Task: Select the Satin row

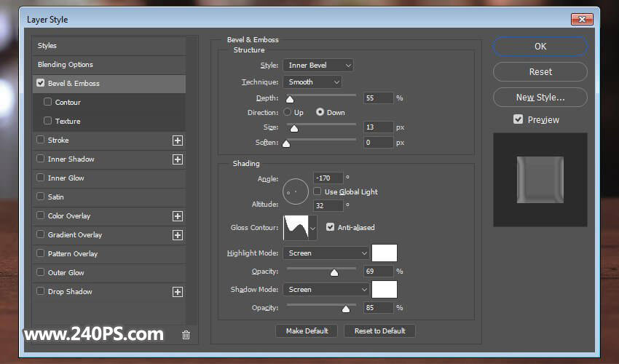Action: click(109, 197)
